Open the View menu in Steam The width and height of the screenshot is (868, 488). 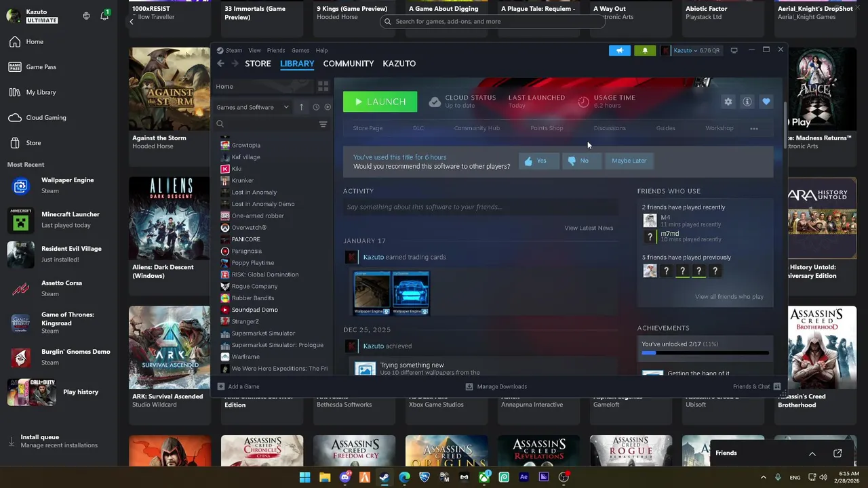(254, 50)
